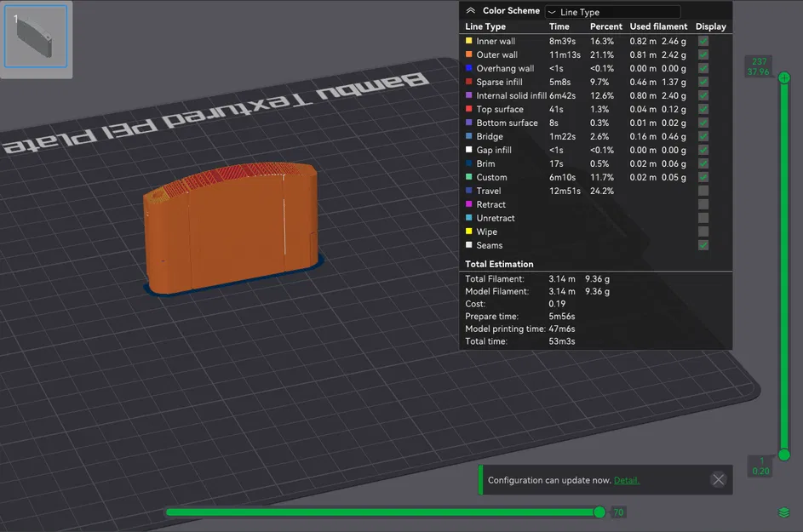Toggle Internal solid infill display checkbox
The height and width of the screenshot is (532, 803).
tap(703, 95)
